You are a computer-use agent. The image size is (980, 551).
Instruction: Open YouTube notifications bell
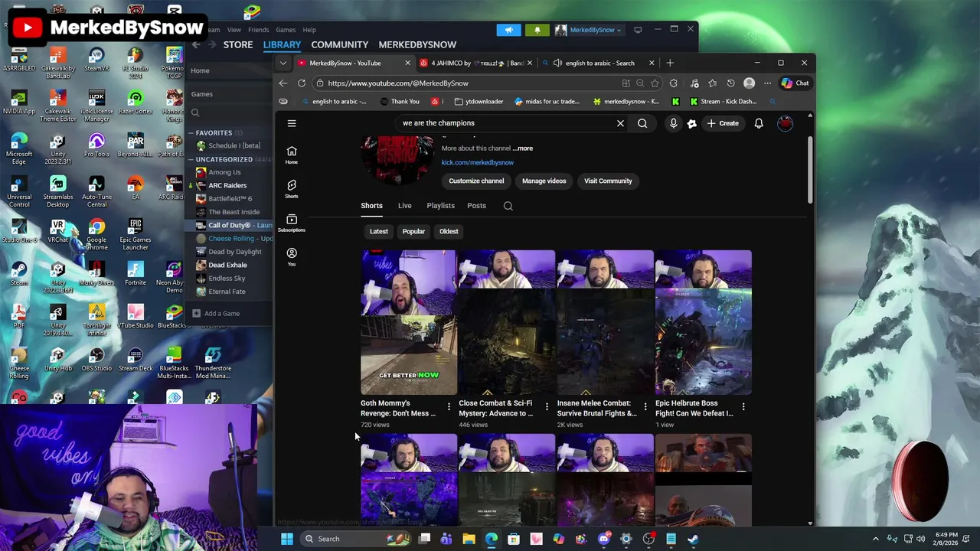point(759,123)
